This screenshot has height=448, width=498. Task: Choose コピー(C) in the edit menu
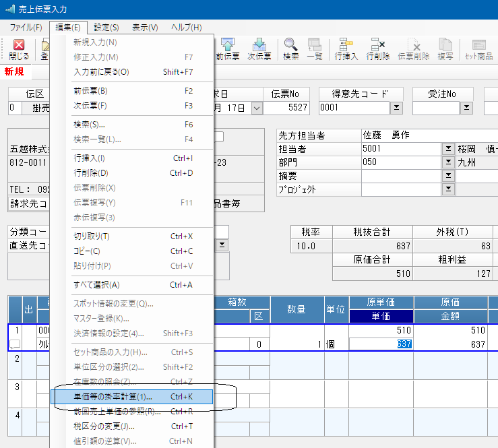point(86,251)
